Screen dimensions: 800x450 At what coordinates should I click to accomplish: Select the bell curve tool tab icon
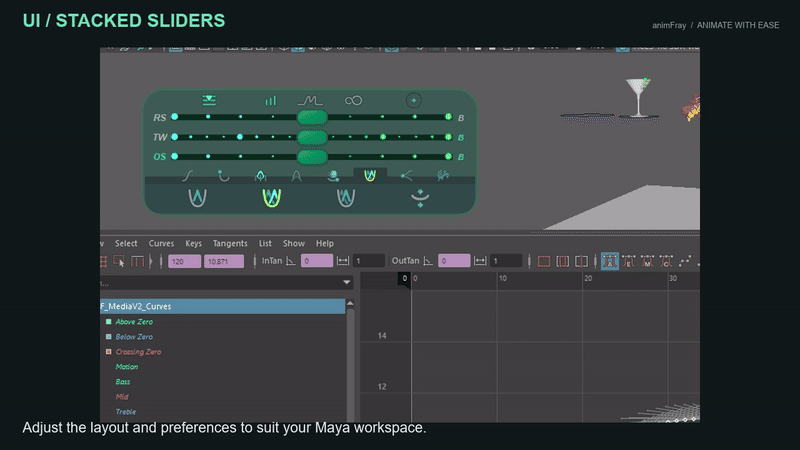point(296,176)
